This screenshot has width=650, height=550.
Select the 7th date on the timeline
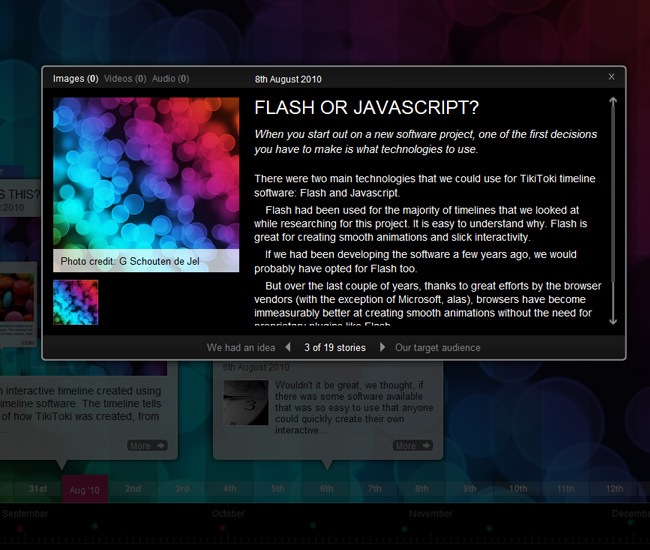[x=374, y=489]
